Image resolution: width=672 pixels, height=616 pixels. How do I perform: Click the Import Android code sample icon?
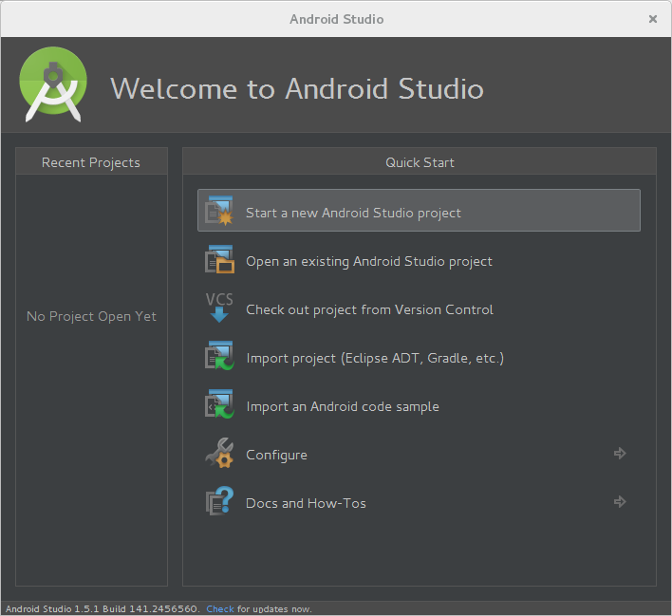click(x=219, y=404)
